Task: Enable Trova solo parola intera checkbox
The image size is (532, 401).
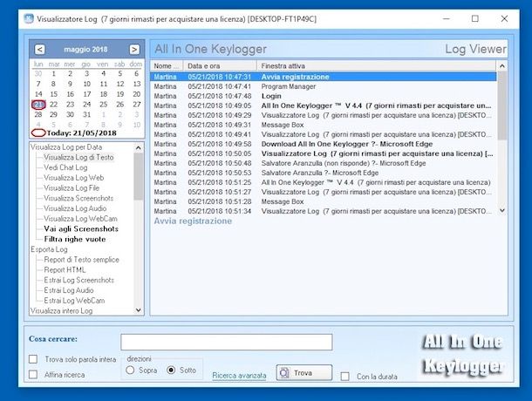Action: (33, 359)
